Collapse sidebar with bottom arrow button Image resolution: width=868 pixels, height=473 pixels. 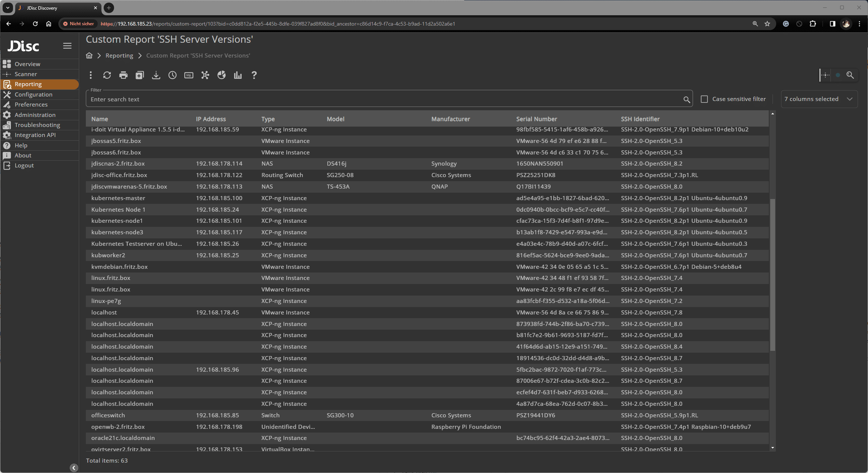pos(74,468)
